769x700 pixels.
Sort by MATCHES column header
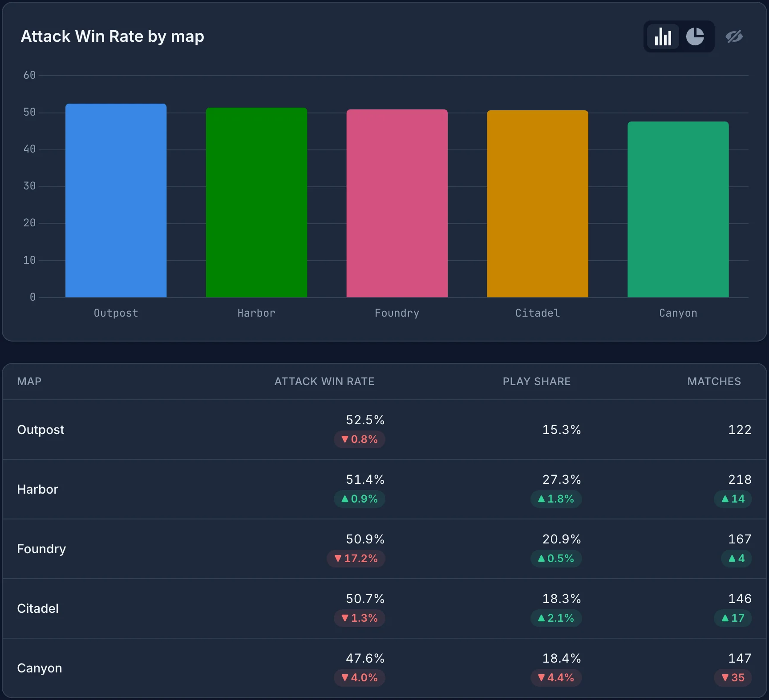coord(714,382)
